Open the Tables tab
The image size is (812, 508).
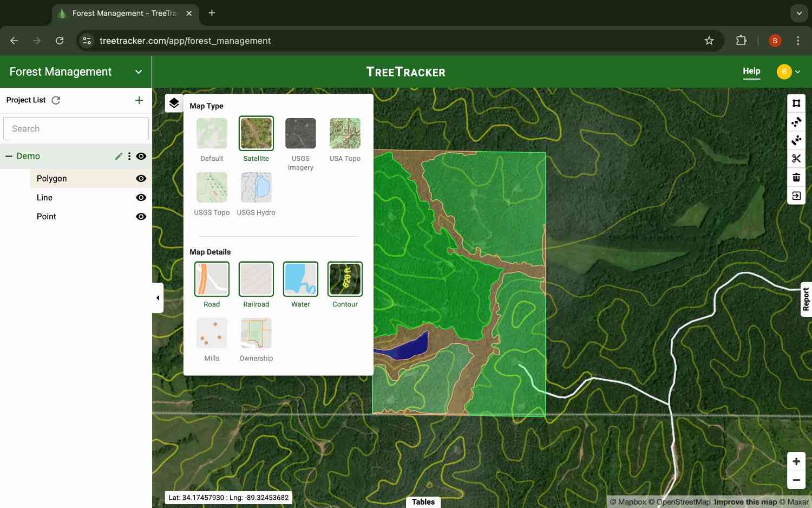tap(423, 502)
